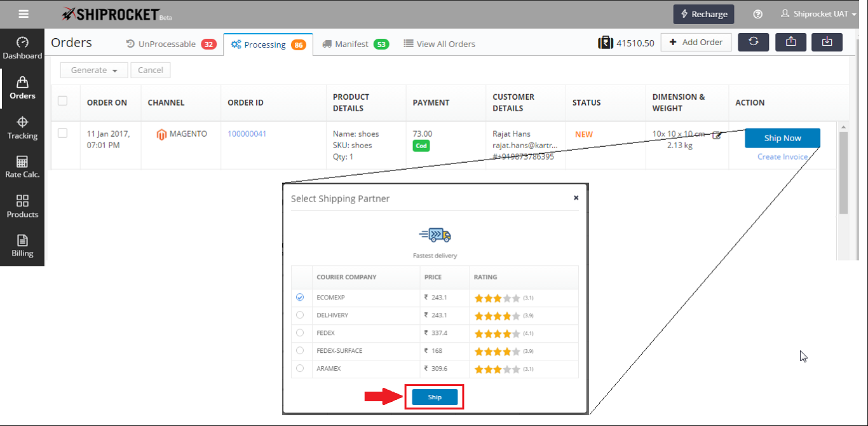This screenshot has width=868, height=426.
Task: Tick the select-all orders checkbox
Action: pyautogui.click(x=62, y=100)
